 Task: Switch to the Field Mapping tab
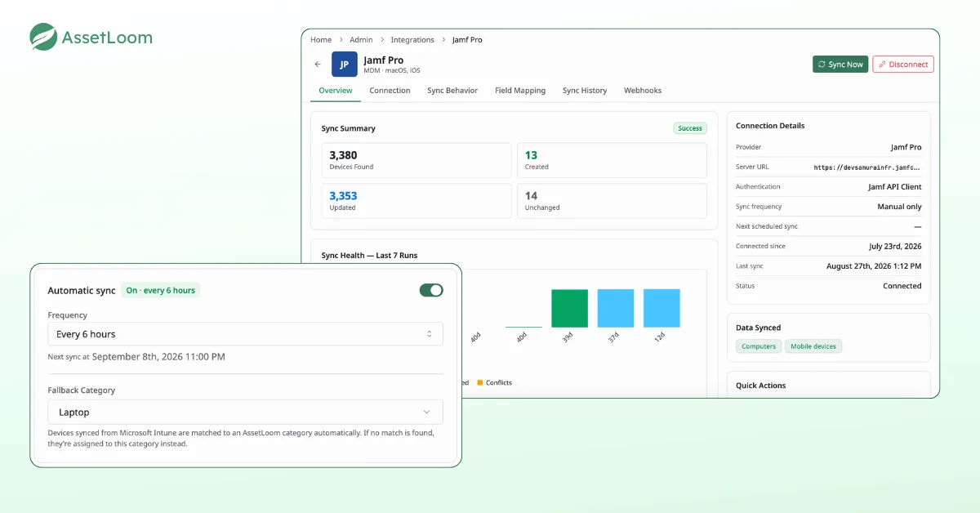point(520,91)
